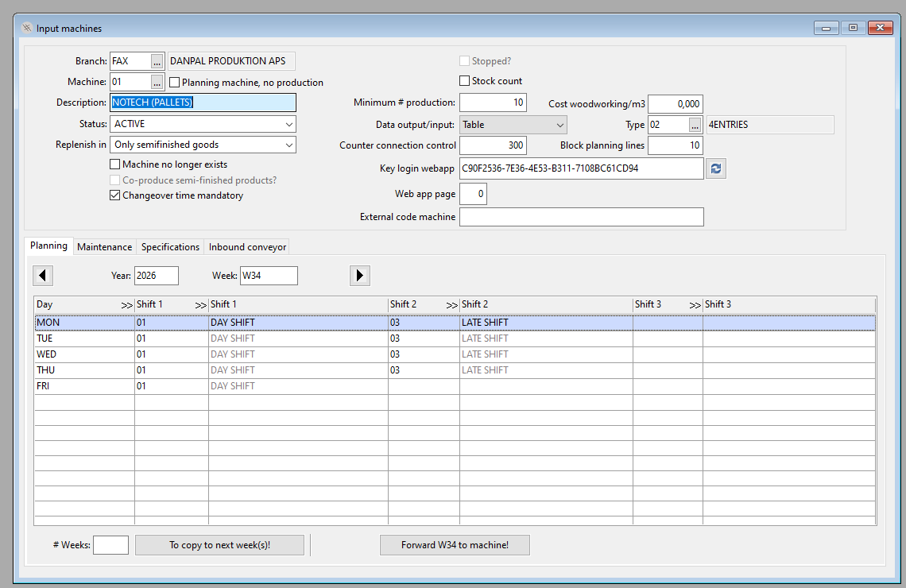The width and height of the screenshot is (906, 588).
Task: Check Machine no longer exists
Action: pos(115,164)
